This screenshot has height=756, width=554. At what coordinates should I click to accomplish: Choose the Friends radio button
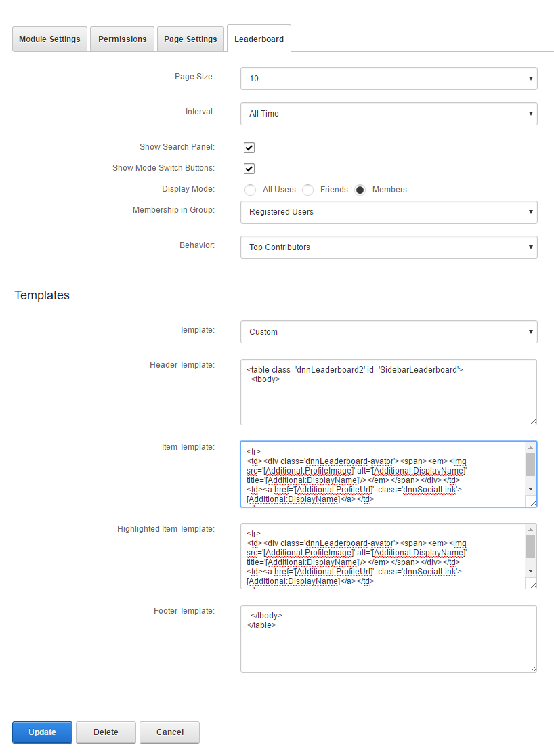tap(308, 190)
